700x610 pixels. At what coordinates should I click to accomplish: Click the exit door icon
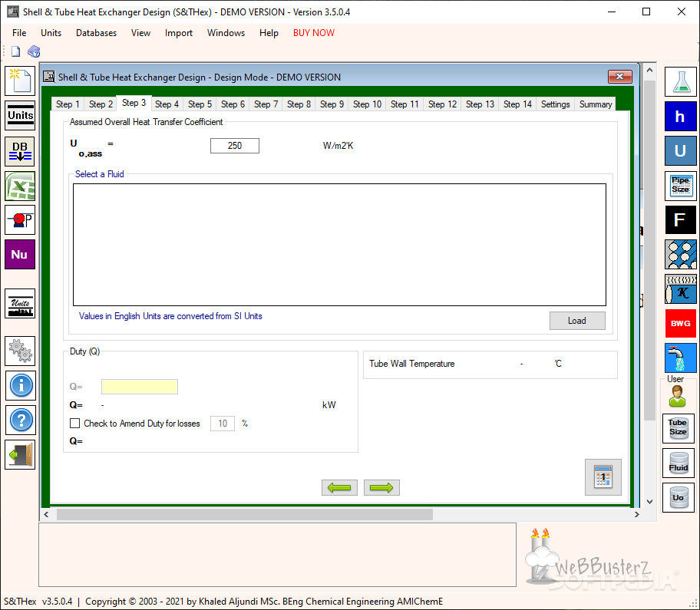pyautogui.click(x=20, y=455)
